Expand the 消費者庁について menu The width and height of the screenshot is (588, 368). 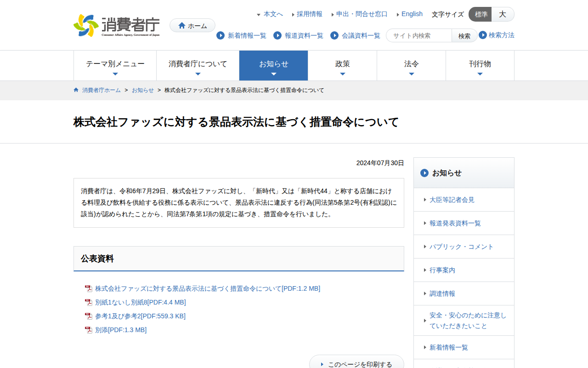(198, 65)
